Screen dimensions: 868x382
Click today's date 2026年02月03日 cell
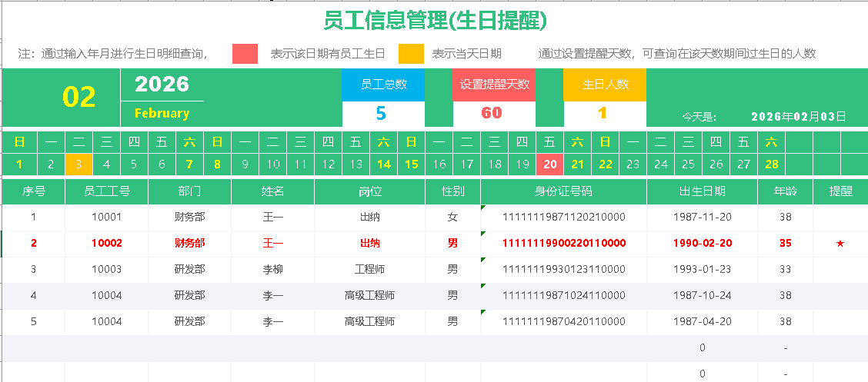coord(798,117)
